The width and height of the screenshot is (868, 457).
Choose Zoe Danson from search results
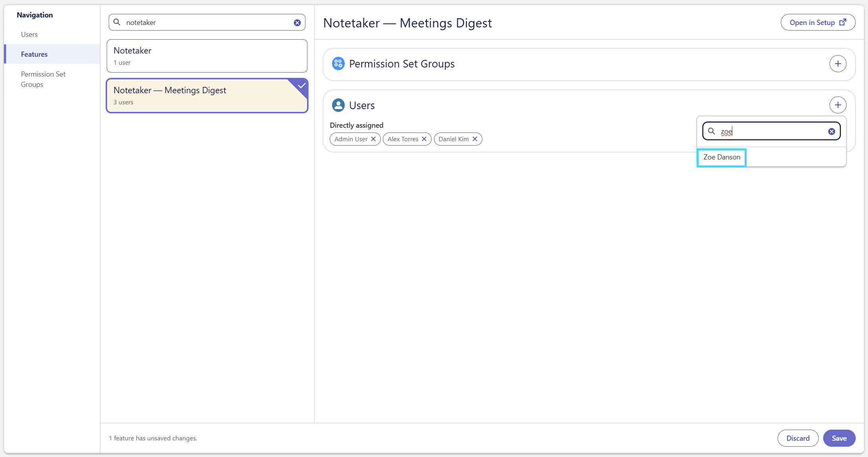click(x=722, y=157)
